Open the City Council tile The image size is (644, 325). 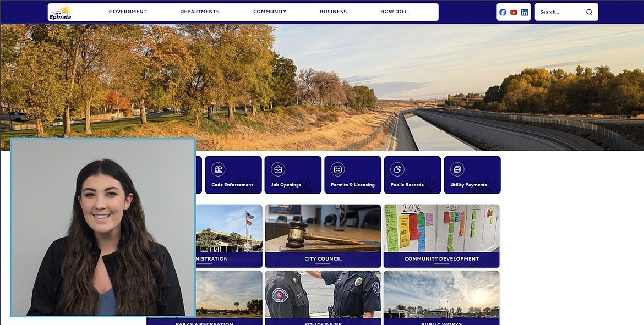point(323,235)
